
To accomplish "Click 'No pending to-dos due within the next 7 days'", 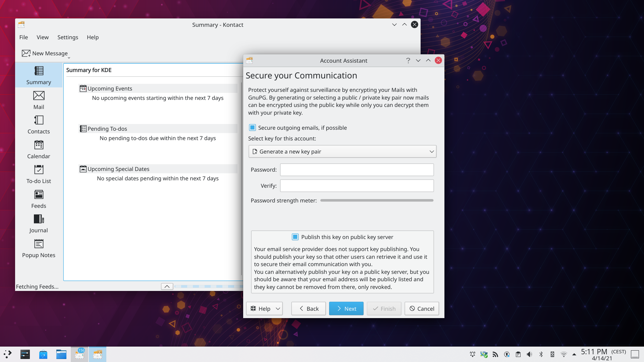I will [x=158, y=138].
